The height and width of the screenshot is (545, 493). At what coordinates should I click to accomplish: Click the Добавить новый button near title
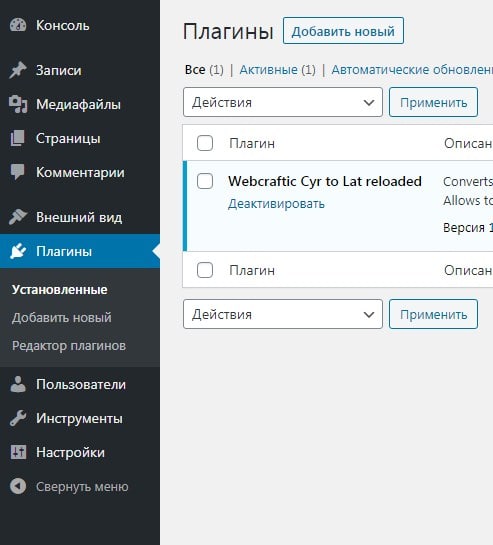343,31
